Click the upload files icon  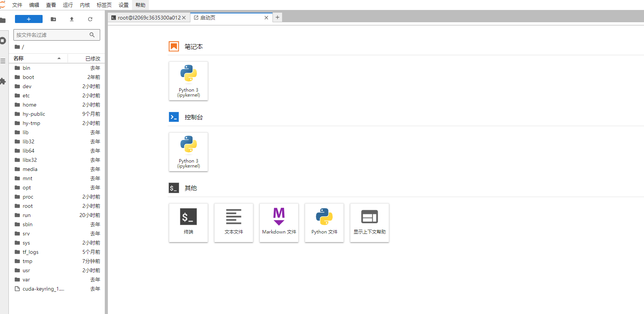pos(72,19)
